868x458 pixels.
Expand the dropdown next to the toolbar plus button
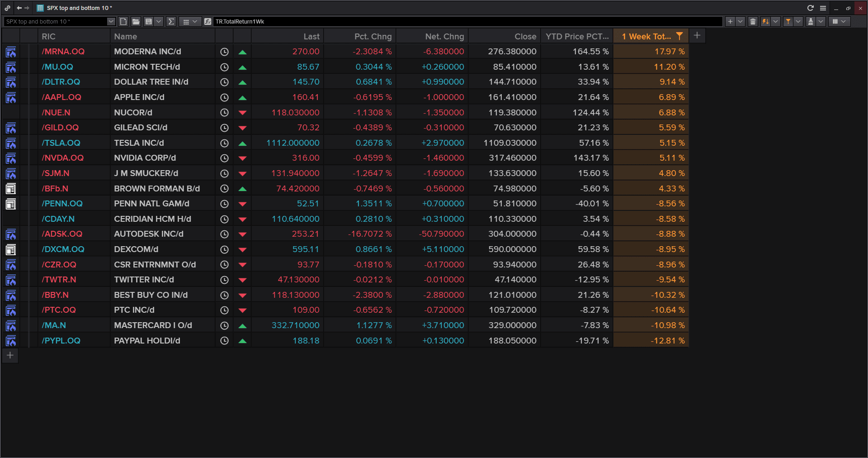coord(740,21)
